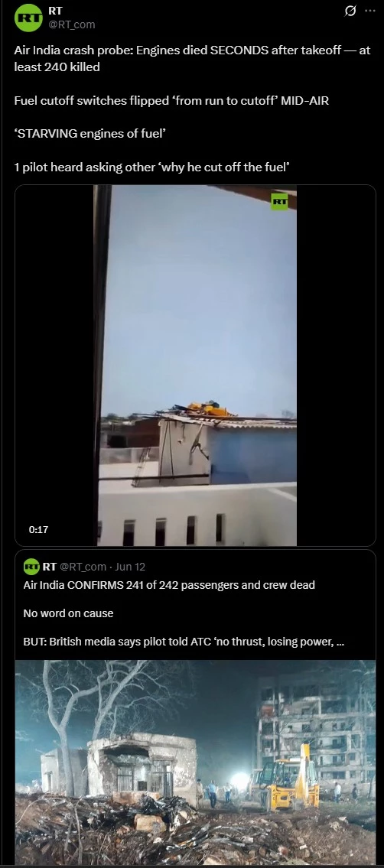This screenshot has width=384, height=868.
Task: Click the 'Fuel cutoff switches flipped' line
Action: [171, 101]
